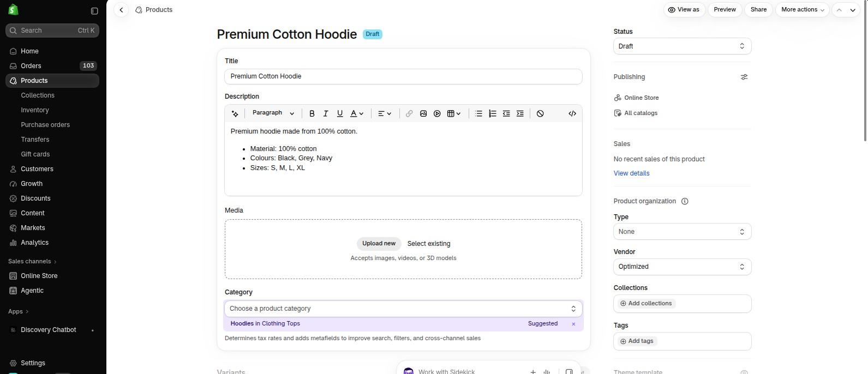Image resolution: width=868 pixels, height=374 pixels.
Task: Open the text alignment dropdown
Action: [385, 113]
